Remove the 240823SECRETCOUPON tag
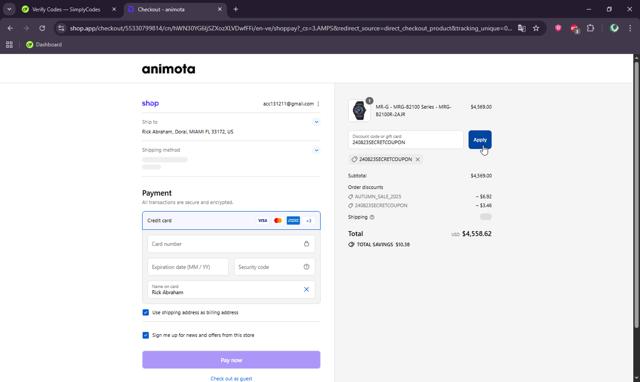 coord(418,159)
